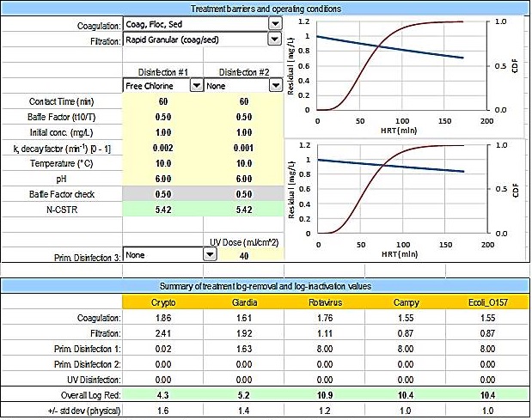Expand the Disinfection #2 dropdown arrow

pyautogui.click(x=275, y=85)
